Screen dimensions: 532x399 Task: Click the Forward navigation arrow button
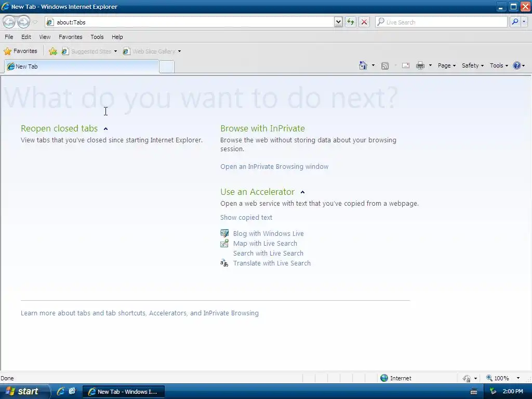pos(23,22)
